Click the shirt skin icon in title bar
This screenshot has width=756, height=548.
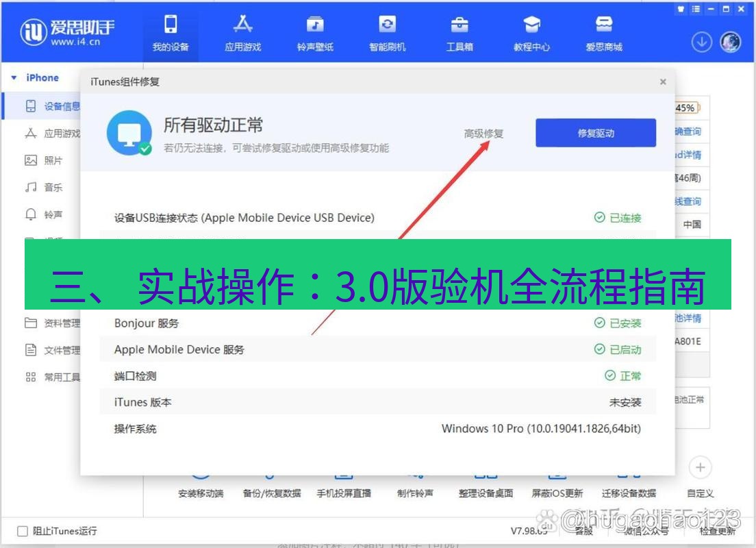(681, 9)
